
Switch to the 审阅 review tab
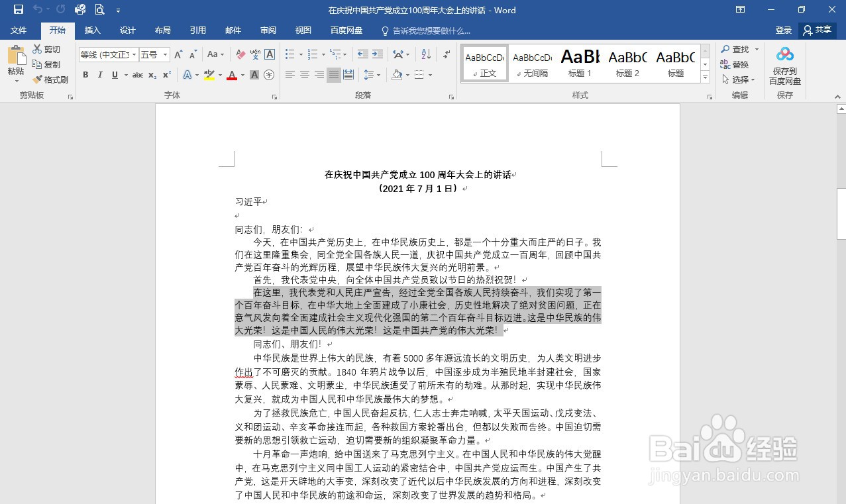pos(268,30)
